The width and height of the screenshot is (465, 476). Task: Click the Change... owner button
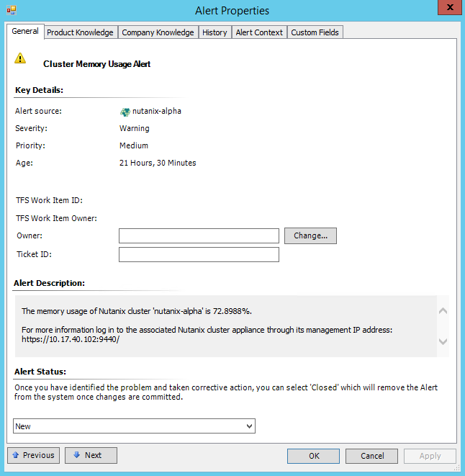coord(310,235)
